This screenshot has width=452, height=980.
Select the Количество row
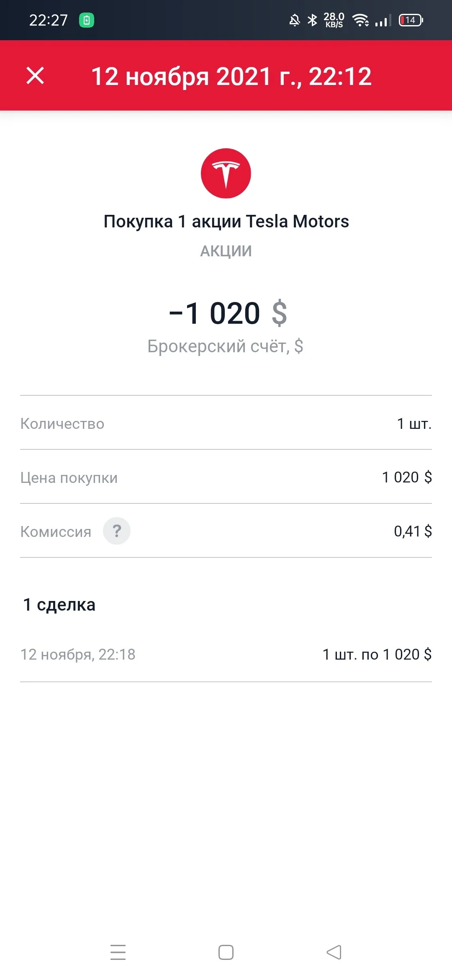226,423
